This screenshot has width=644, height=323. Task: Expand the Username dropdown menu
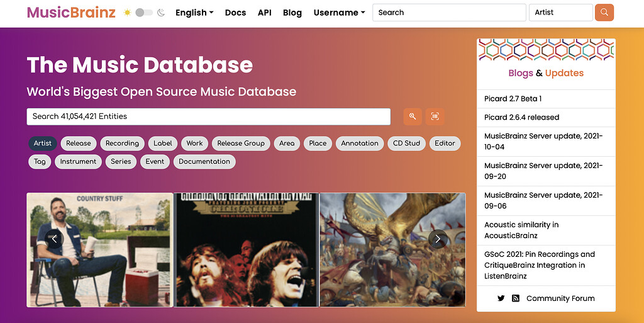339,13
